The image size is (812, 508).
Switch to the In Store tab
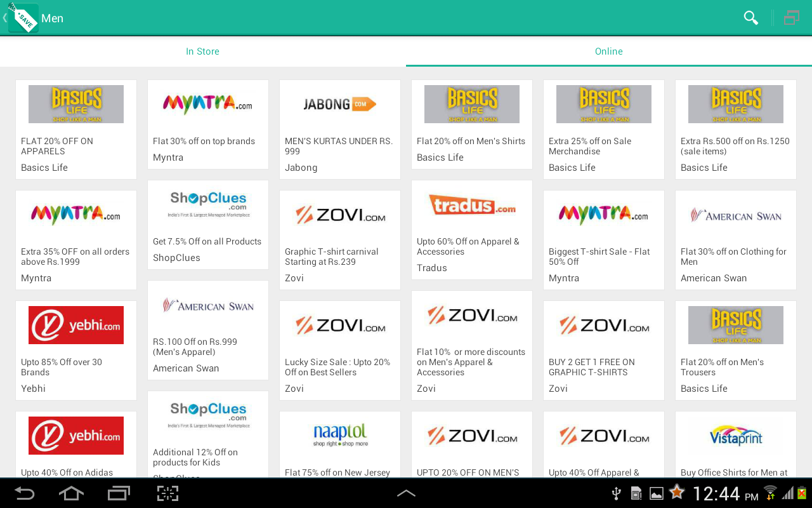pos(202,51)
